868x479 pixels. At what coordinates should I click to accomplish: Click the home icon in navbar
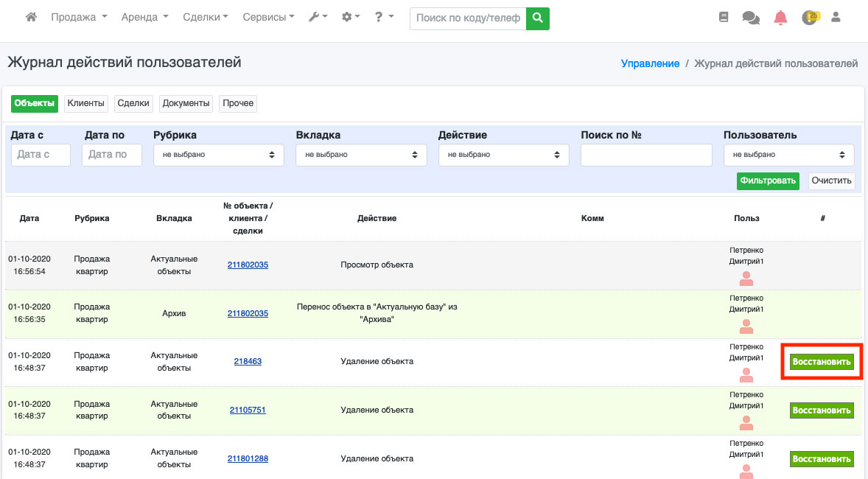tap(31, 17)
